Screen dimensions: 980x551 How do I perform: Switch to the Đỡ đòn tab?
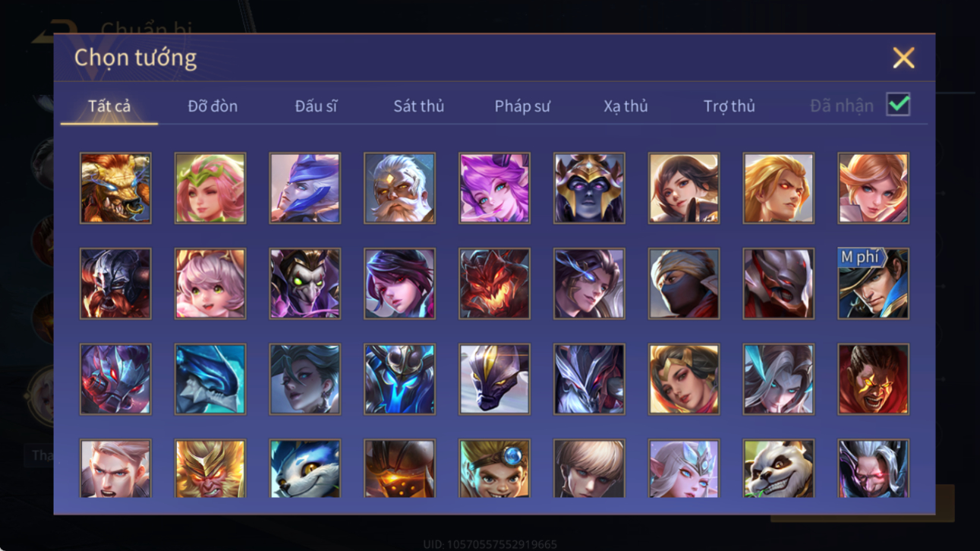tap(213, 106)
